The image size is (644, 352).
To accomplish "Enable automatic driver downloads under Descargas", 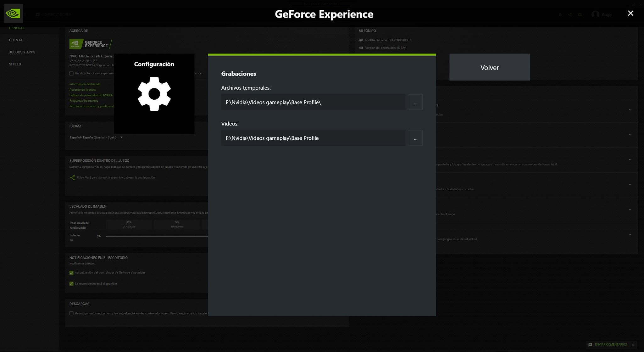I will point(71,313).
